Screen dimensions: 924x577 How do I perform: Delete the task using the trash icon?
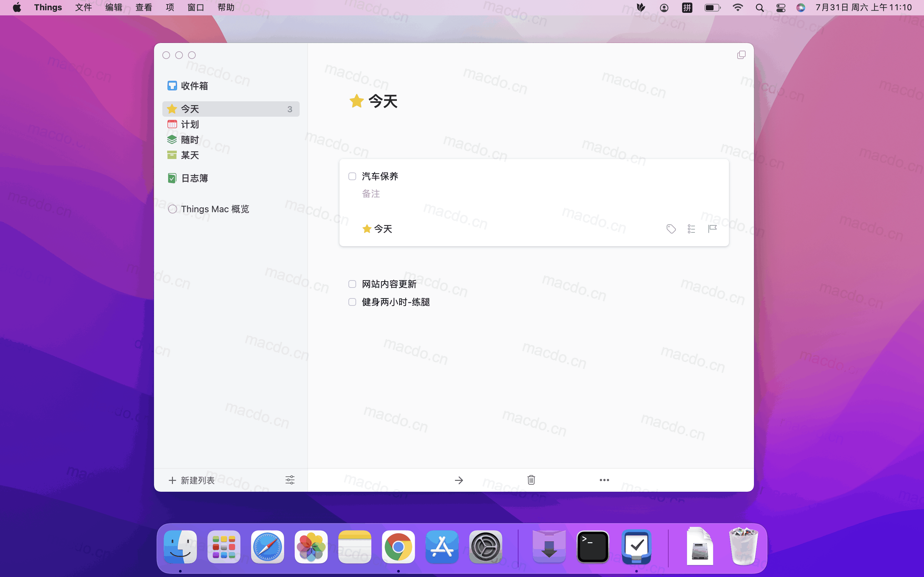tap(531, 480)
